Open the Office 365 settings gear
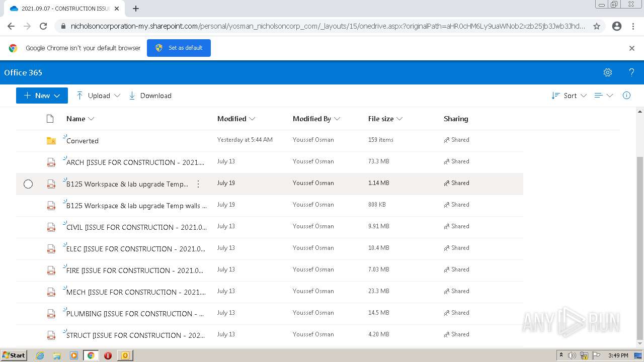This screenshot has height=362, width=644. [608, 72]
